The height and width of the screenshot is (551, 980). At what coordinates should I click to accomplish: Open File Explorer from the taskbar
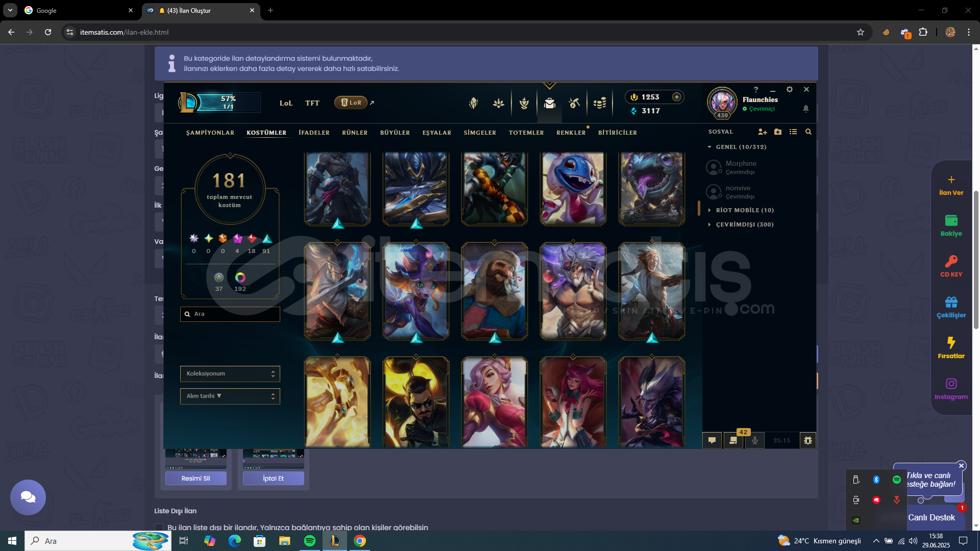(x=285, y=541)
